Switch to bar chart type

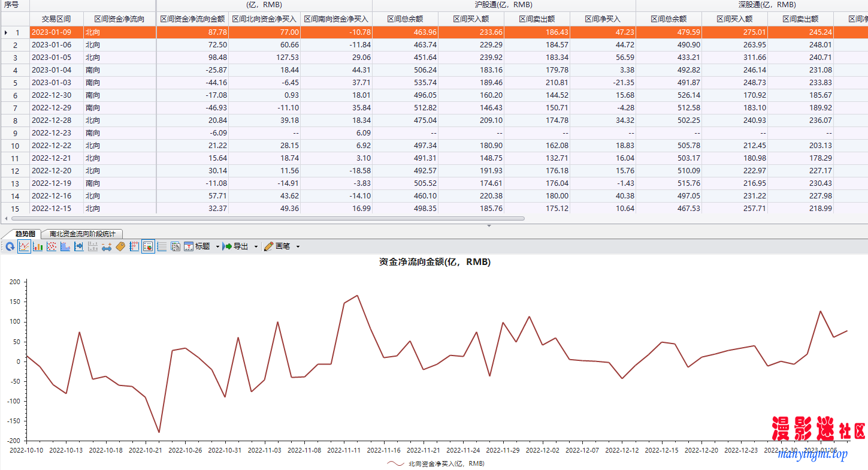pos(38,246)
